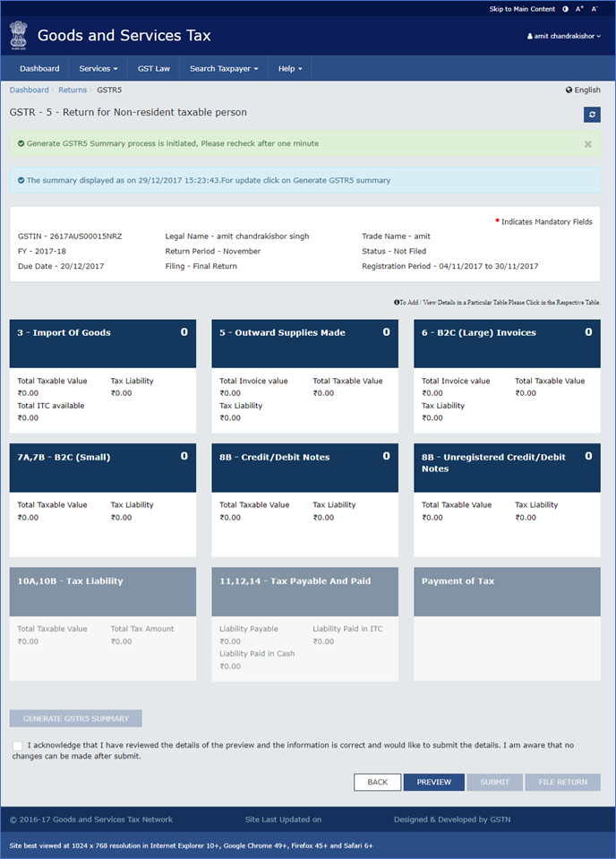Decrease font size with A-

coord(595,9)
